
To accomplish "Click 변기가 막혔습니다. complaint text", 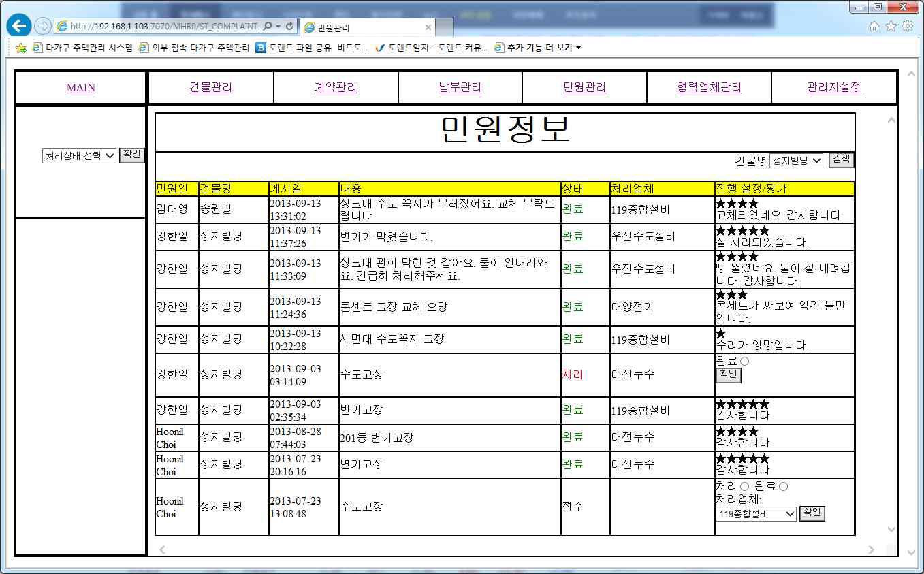I will pos(386,237).
